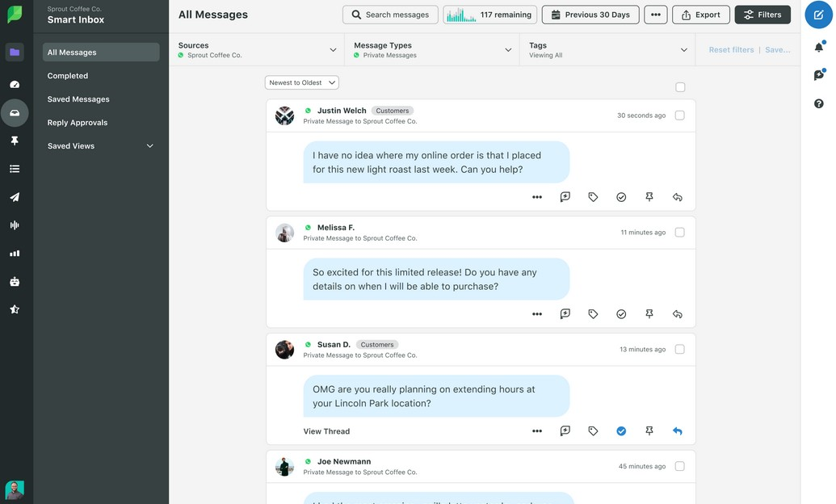Open Reply Approvals in sidebar
The width and height of the screenshot is (836, 504).
[78, 123]
